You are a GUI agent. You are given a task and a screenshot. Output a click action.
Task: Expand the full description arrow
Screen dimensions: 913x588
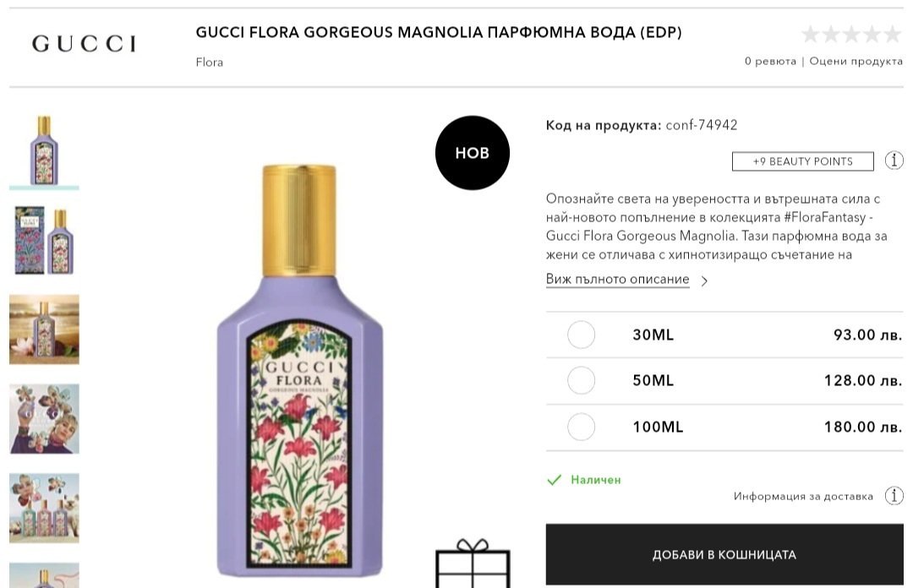click(x=704, y=280)
